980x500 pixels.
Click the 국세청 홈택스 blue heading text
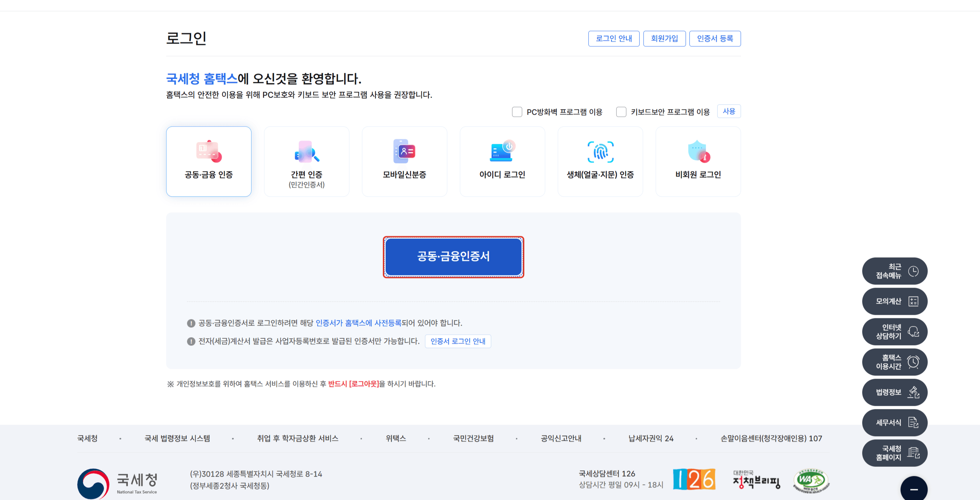pos(202,79)
